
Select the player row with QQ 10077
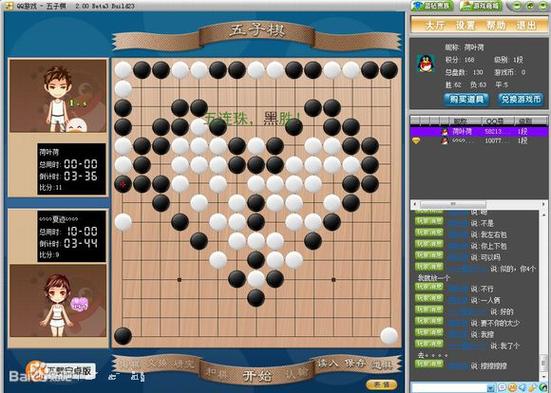479,141
